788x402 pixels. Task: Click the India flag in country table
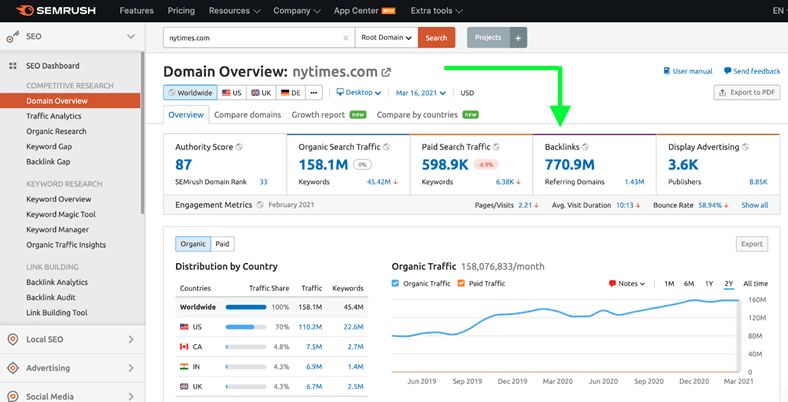184,367
